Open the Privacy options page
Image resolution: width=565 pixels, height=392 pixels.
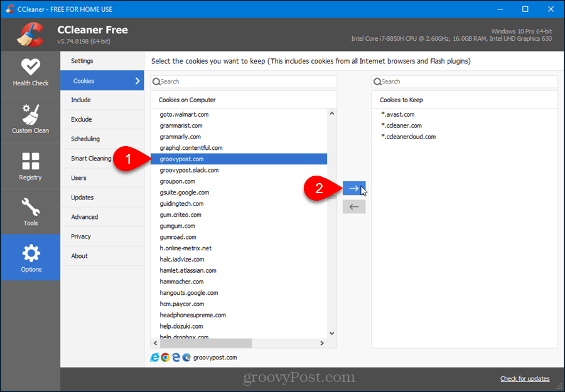(102, 236)
